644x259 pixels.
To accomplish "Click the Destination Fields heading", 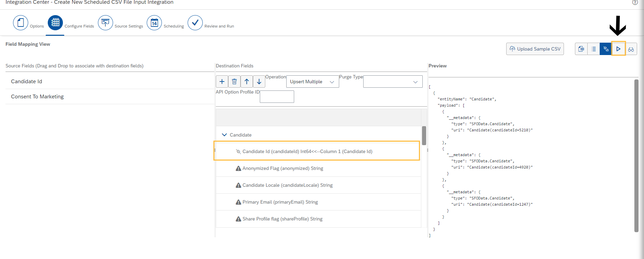I will [234, 66].
